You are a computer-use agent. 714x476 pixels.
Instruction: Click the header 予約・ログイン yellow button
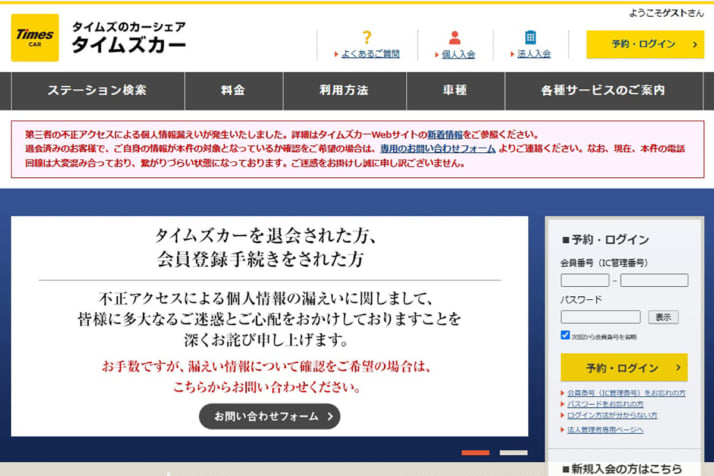[x=645, y=44]
